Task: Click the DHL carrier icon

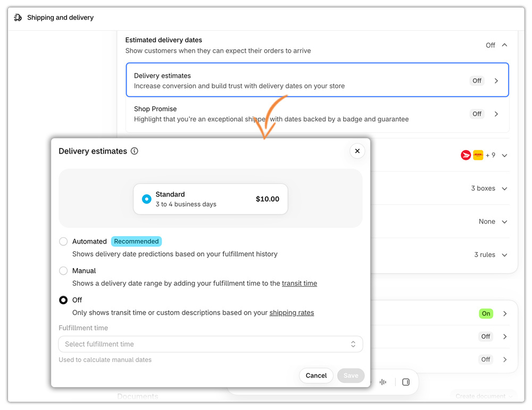Action: coord(478,155)
